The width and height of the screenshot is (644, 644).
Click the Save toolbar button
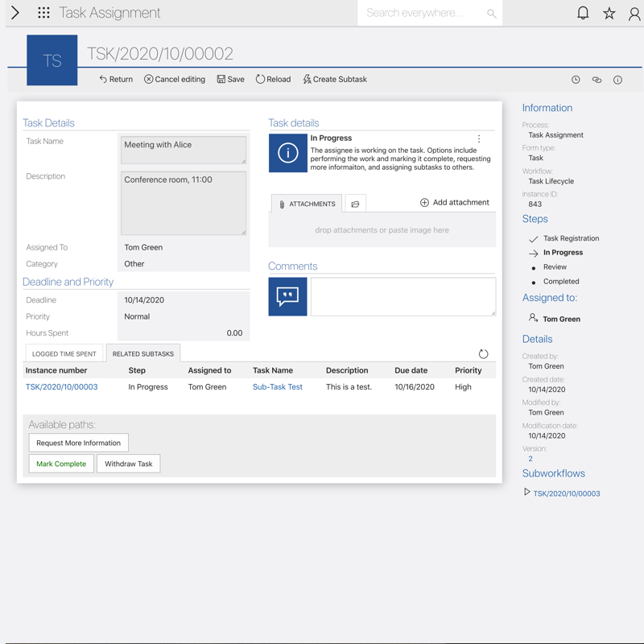[230, 80]
